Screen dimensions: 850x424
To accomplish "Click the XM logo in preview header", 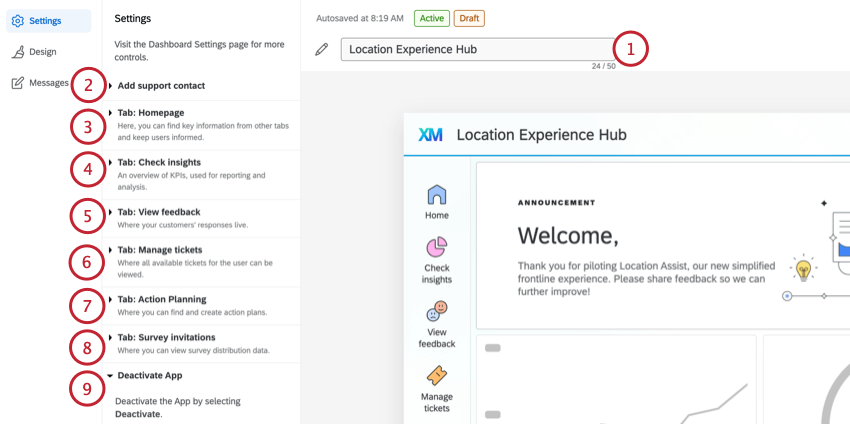I will pyautogui.click(x=430, y=134).
